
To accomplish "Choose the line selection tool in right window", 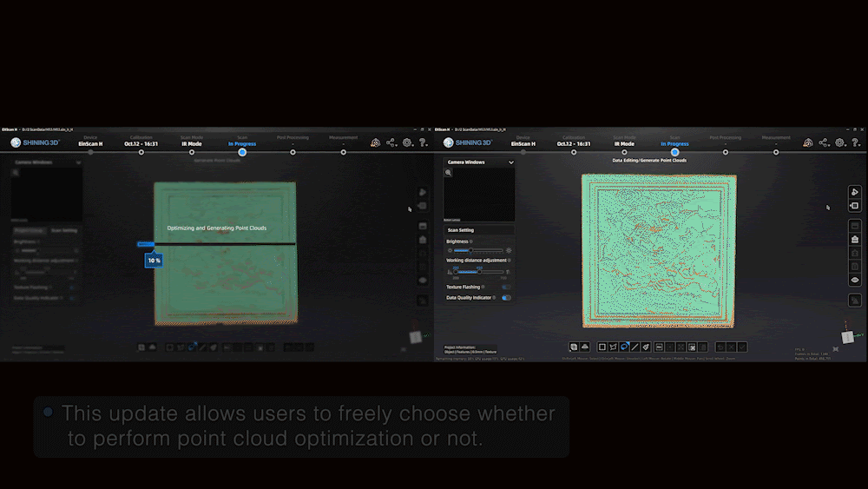I will point(635,347).
